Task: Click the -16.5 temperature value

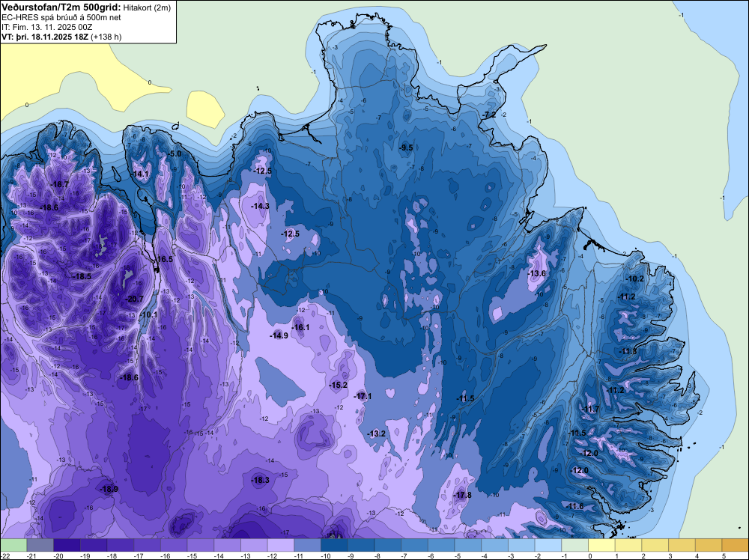Action: (164, 259)
